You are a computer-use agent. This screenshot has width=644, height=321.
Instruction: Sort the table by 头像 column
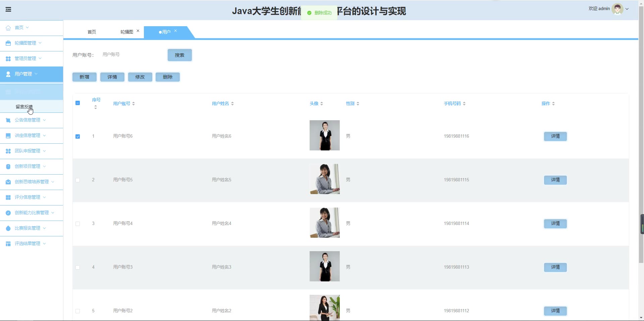pyautogui.click(x=322, y=104)
